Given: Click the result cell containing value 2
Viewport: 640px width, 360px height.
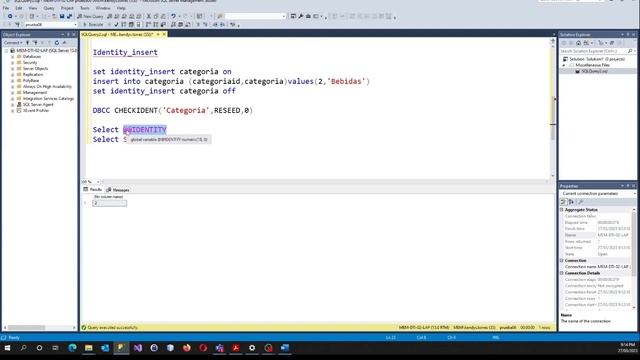Looking at the screenshot, I should point(109,203).
